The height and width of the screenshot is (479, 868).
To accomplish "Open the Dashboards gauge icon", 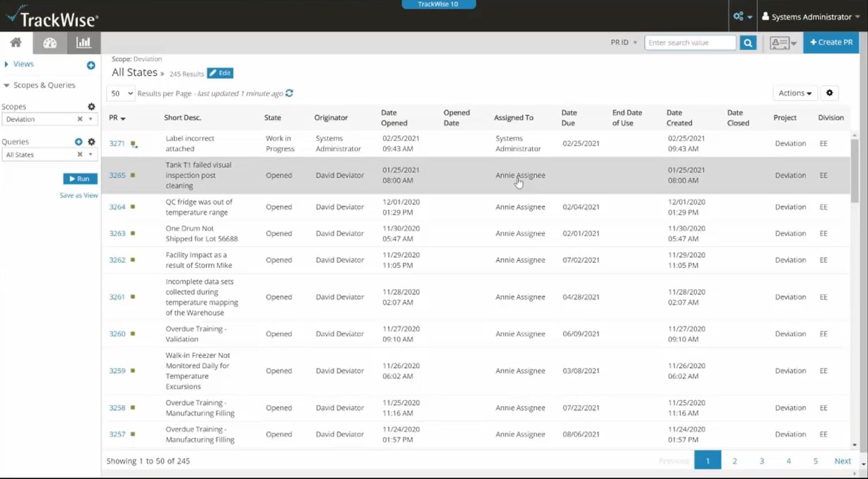I will click(50, 42).
